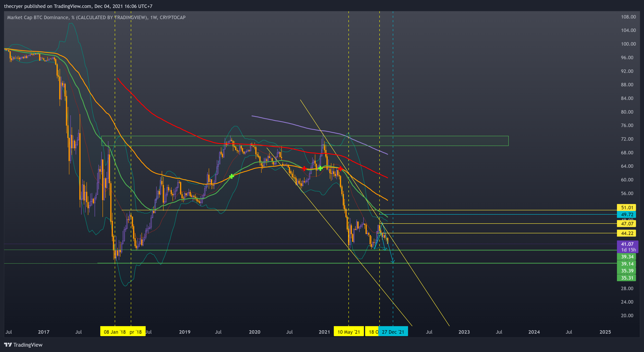Click the 100.00 price axis value
Image resolution: width=644 pixels, height=352 pixels.
tap(628, 44)
